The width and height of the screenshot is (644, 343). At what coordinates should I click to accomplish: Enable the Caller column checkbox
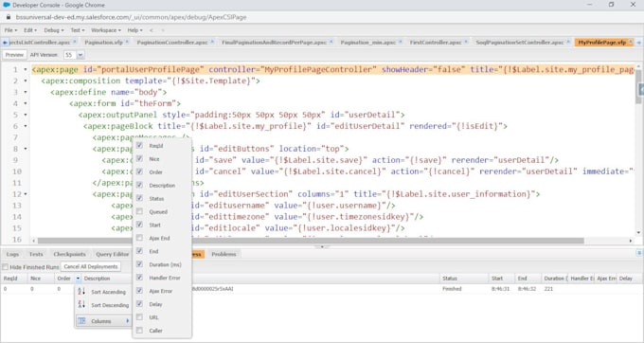point(139,331)
